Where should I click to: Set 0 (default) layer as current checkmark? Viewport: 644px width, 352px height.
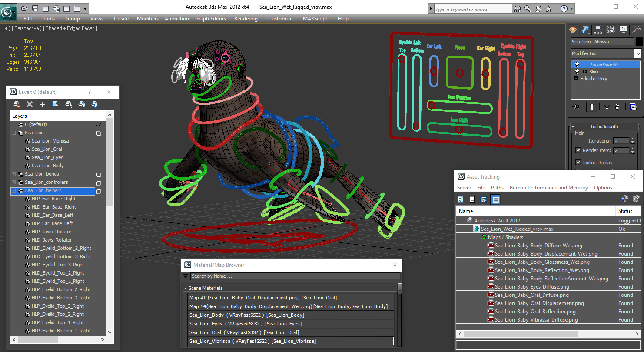[99, 125]
